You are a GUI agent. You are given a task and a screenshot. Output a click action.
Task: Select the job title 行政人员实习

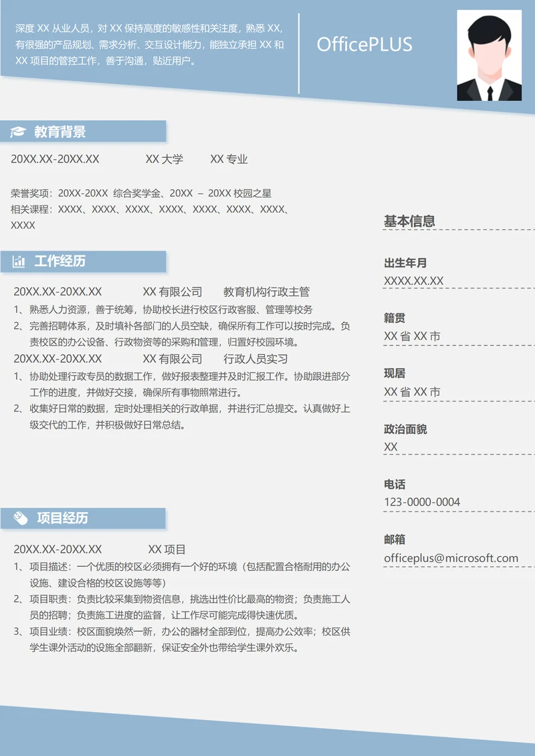[255, 359]
